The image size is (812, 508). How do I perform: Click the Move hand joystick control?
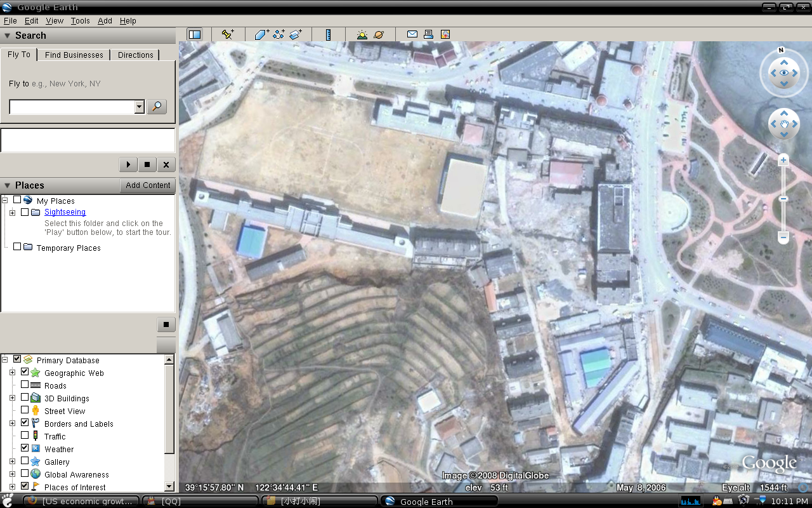[x=784, y=124]
